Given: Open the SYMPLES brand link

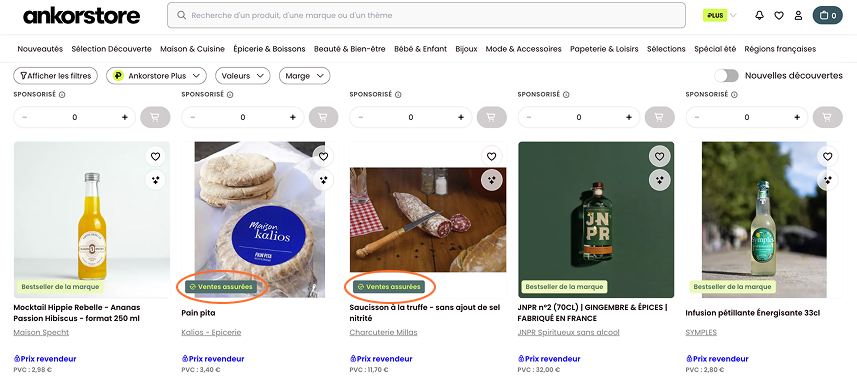Looking at the screenshot, I should click(x=701, y=332).
